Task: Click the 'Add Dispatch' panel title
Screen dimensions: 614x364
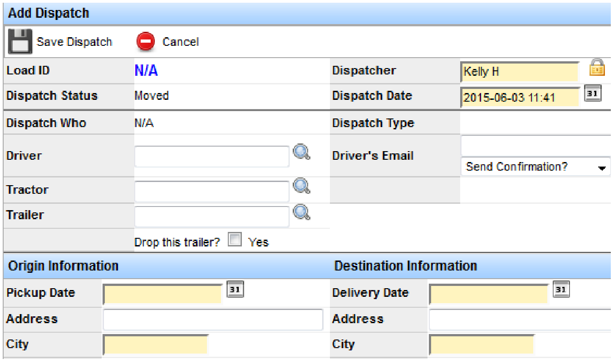Action: click(49, 13)
